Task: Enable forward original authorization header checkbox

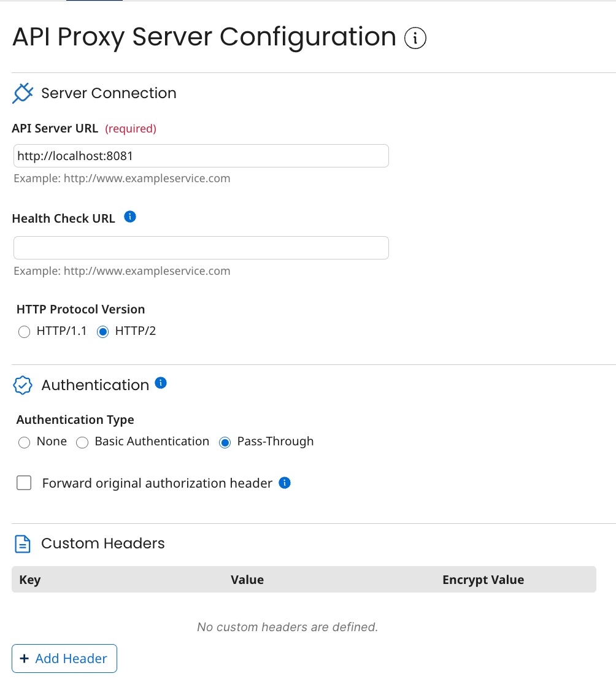Action: pos(24,483)
